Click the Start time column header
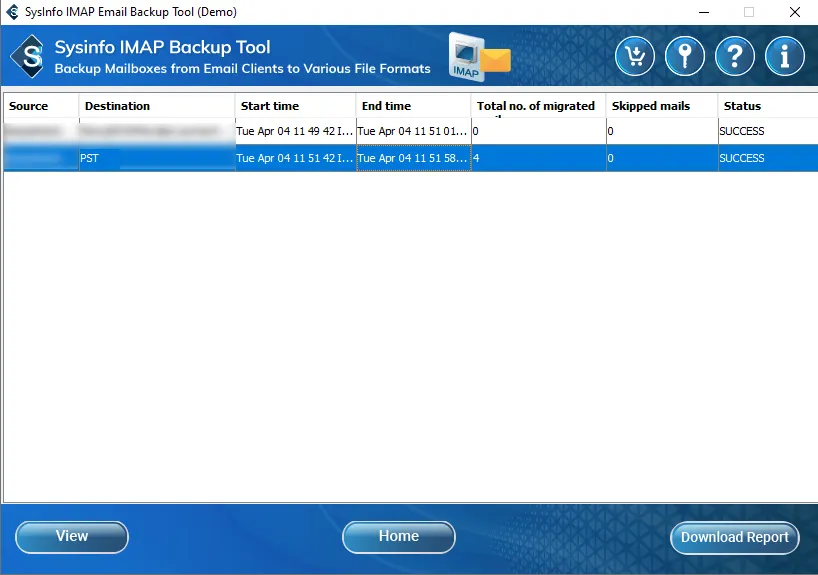 tap(295, 106)
